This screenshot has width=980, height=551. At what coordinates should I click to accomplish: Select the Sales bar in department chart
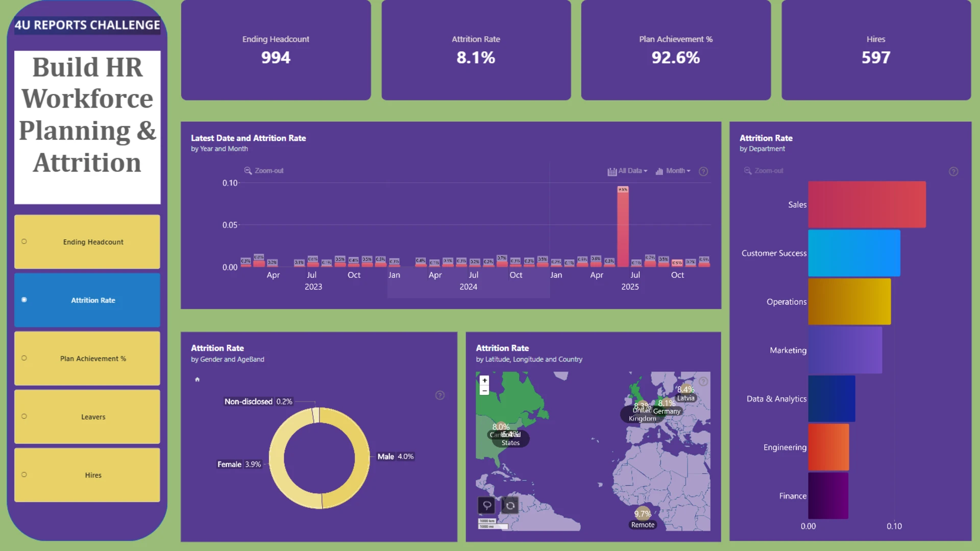pyautogui.click(x=867, y=205)
